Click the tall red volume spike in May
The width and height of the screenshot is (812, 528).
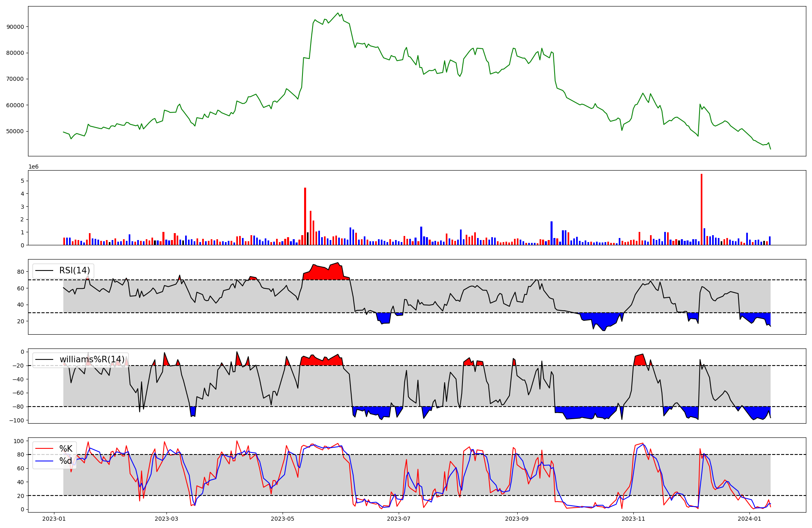(305, 216)
